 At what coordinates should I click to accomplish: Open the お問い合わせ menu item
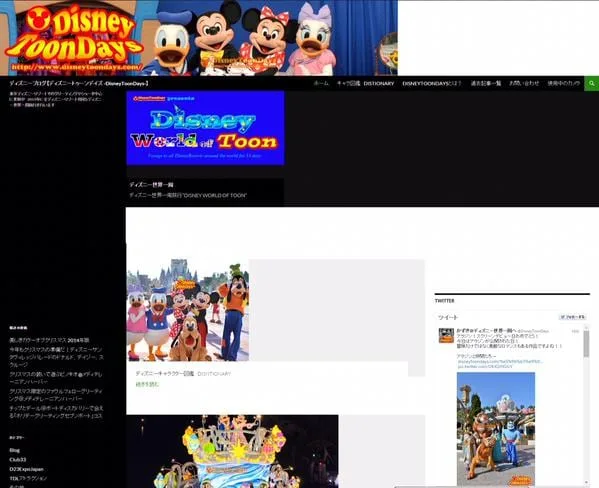point(524,83)
